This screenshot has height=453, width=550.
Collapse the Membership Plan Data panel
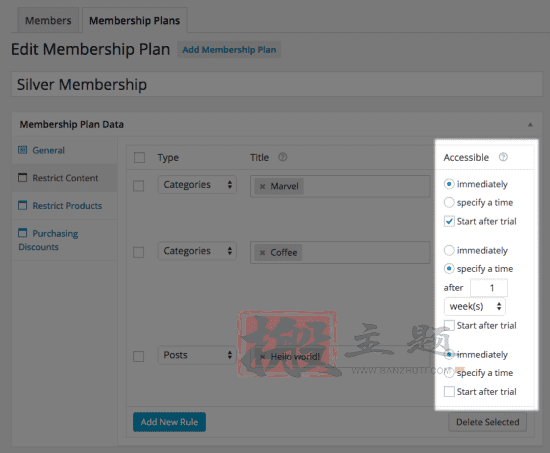tap(530, 125)
